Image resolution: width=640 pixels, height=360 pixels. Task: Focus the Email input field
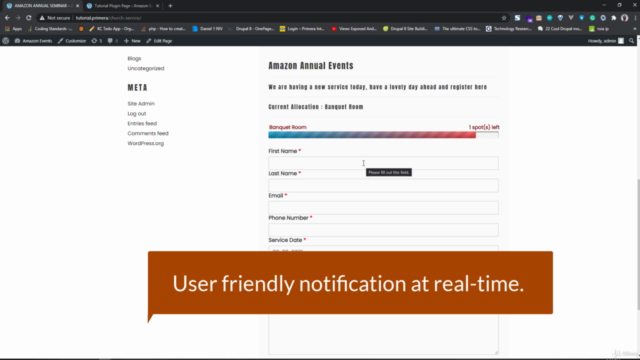383,207
